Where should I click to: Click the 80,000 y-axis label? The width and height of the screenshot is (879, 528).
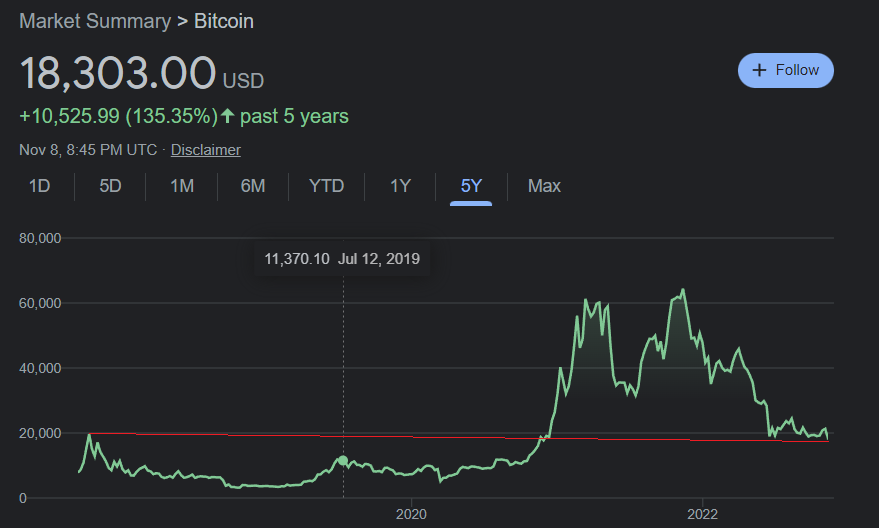40,238
